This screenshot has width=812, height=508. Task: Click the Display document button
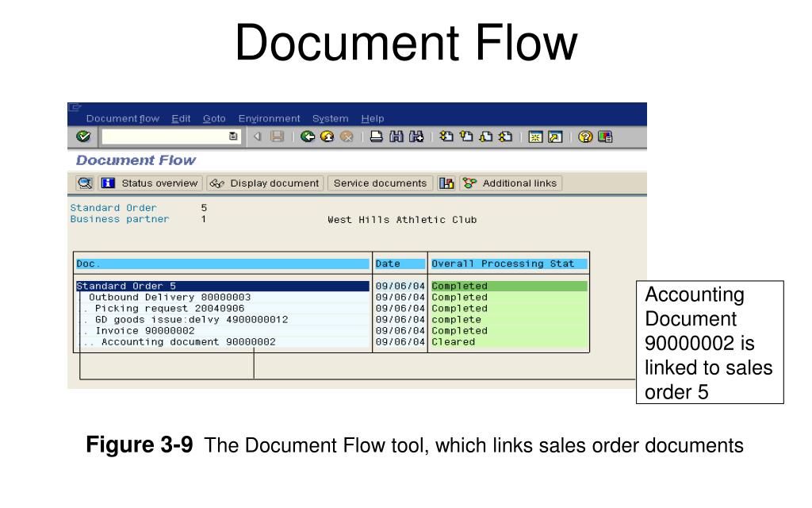[x=265, y=183]
